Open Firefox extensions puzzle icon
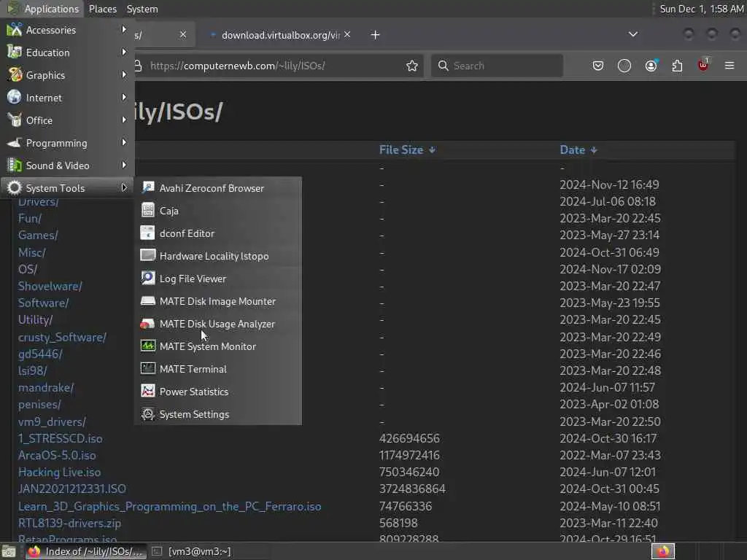The height and width of the screenshot is (560, 747). [x=677, y=66]
